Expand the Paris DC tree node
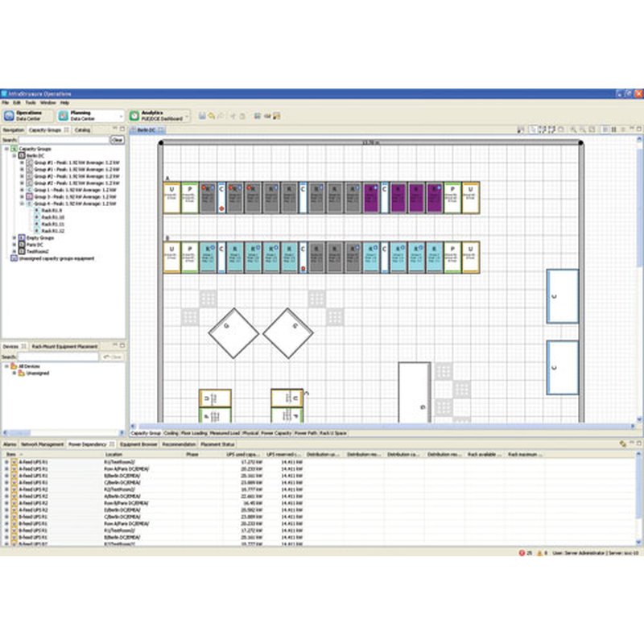 click(x=15, y=246)
